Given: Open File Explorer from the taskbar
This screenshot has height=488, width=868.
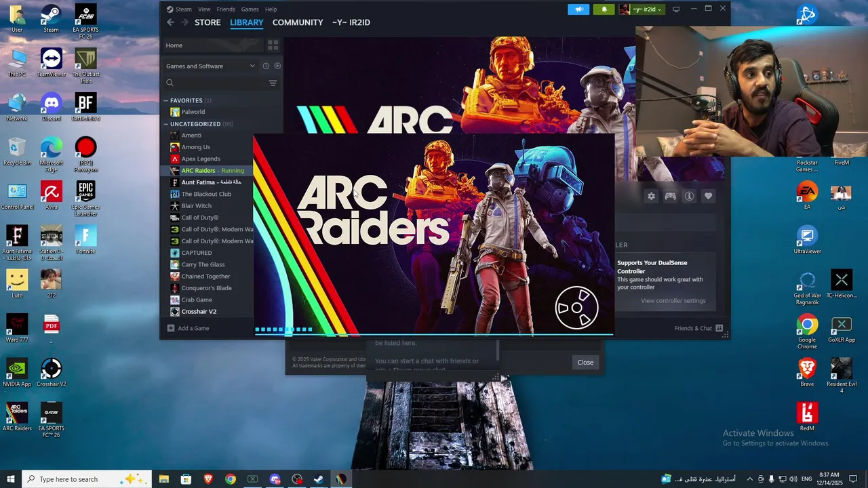Looking at the screenshot, I should [x=164, y=479].
